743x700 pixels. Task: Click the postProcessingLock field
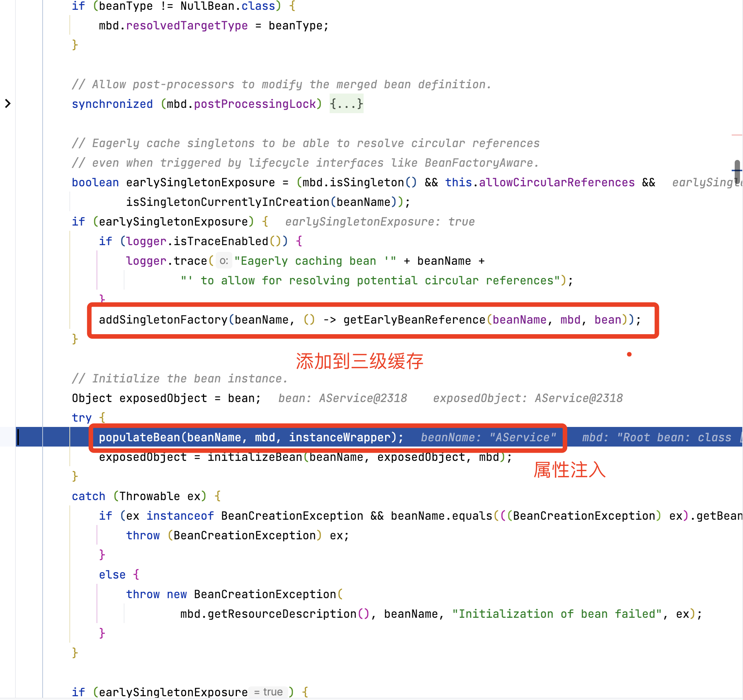click(255, 104)
